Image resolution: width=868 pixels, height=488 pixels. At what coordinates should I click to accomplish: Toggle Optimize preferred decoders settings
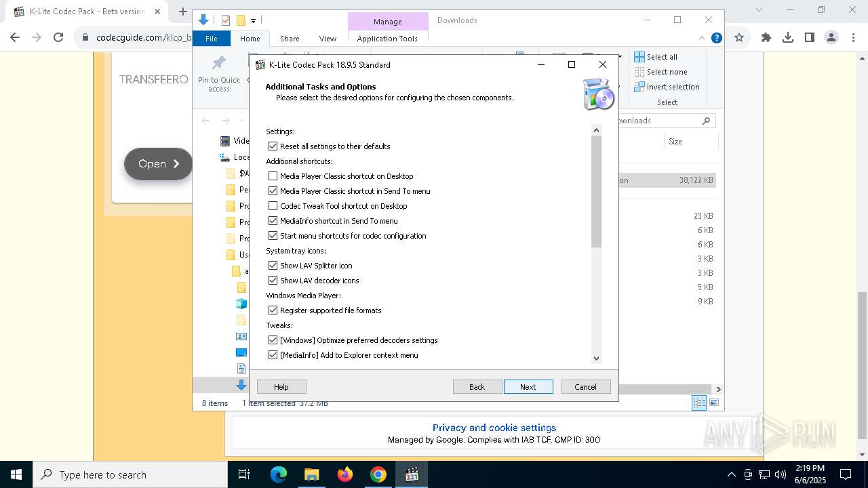[273, 340]
